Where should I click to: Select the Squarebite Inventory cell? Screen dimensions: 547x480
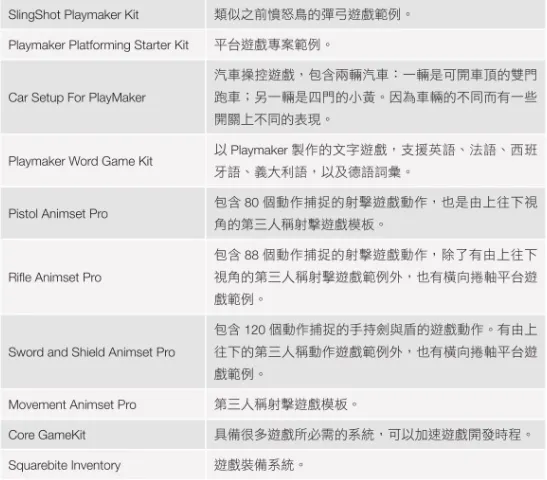103,465
